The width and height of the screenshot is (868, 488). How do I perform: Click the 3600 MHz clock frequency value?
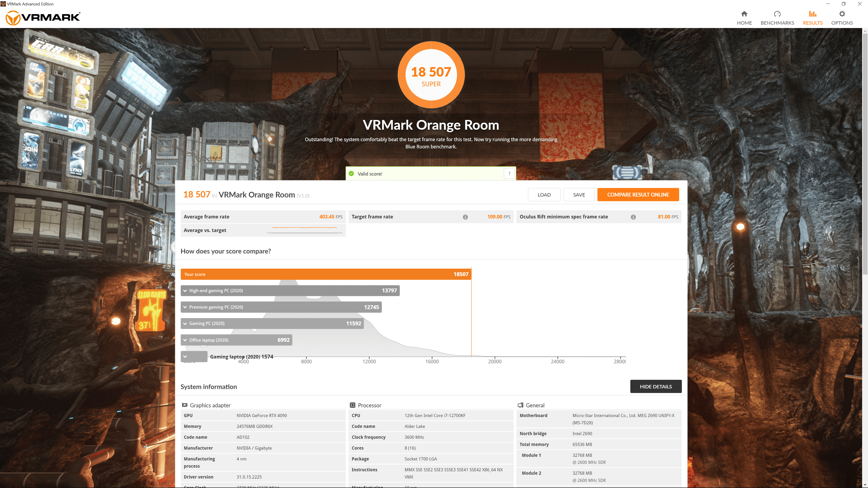coord(414,437)
